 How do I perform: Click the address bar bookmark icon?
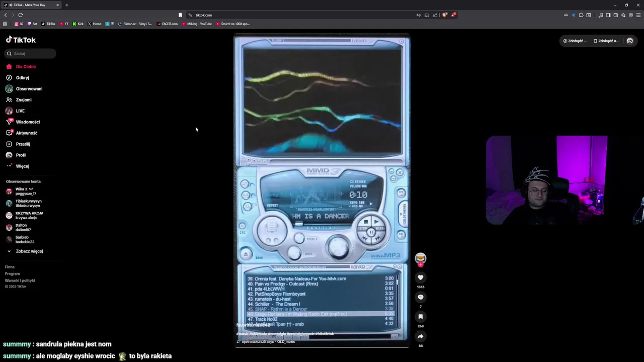tap(180, 15)
